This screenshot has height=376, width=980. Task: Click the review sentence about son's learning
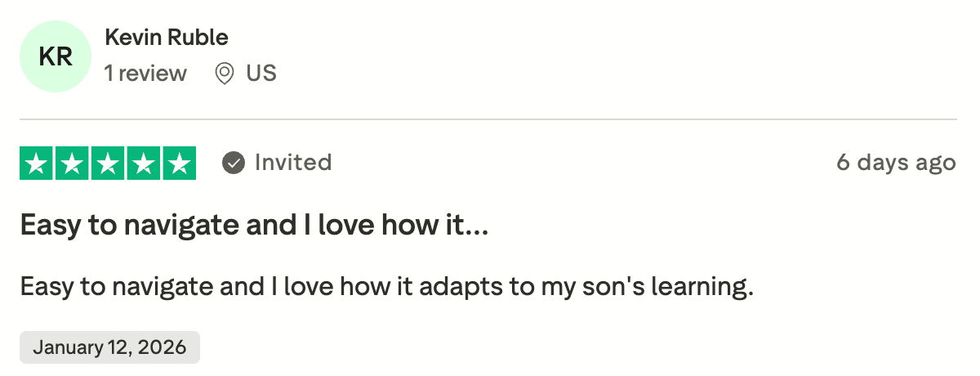click(x=385, y=288)
